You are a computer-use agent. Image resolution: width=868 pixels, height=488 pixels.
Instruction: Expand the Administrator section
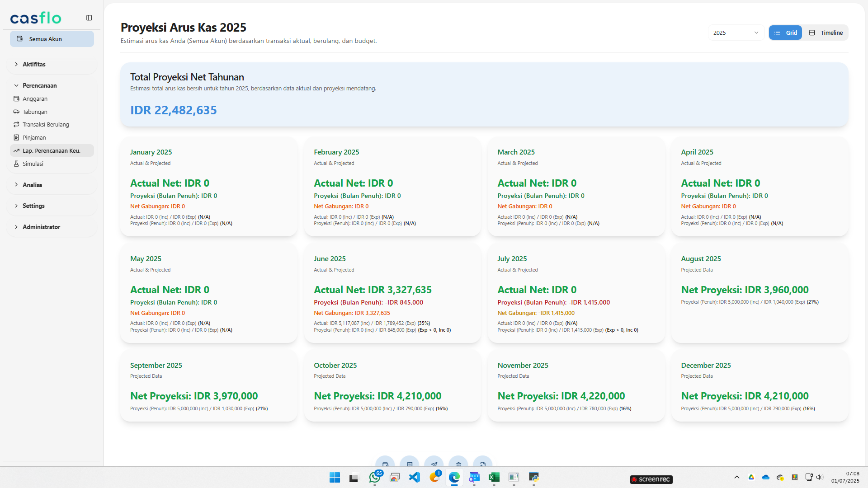pos(41,227)
